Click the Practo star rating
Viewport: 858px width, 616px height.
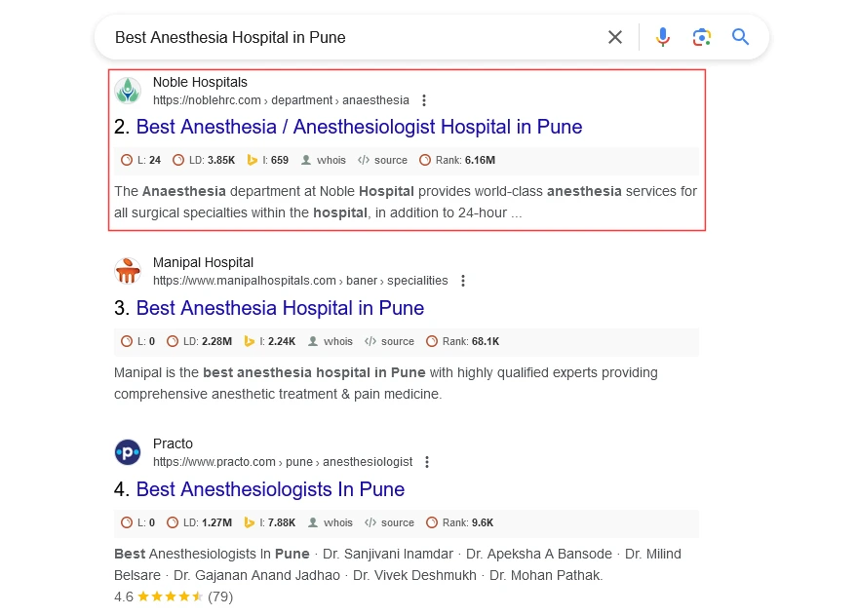(x=170, y=597)
